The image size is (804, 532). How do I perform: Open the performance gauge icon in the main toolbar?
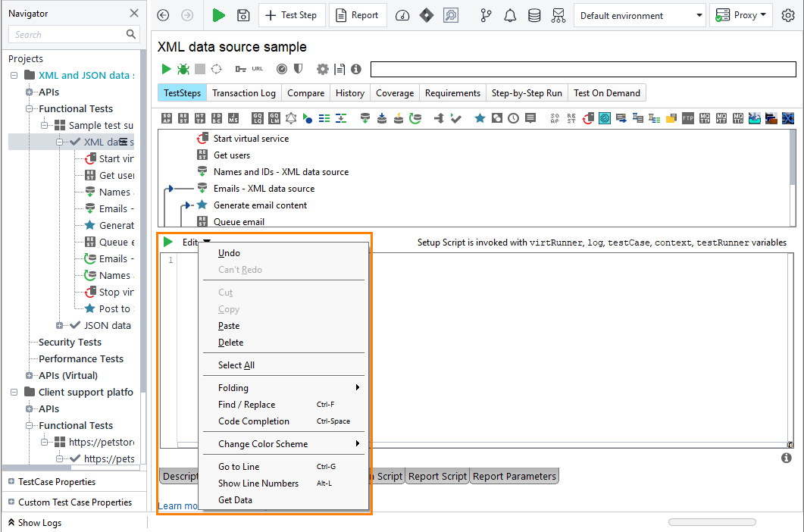point(402,15)
